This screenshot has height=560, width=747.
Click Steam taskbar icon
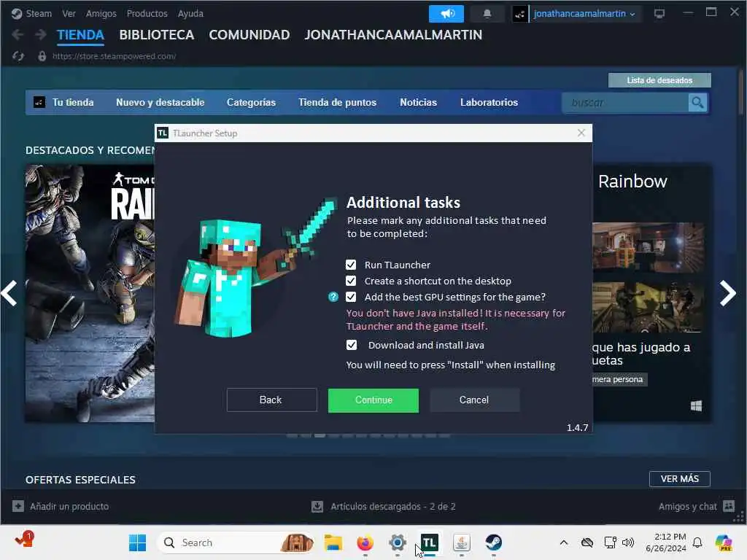pyautogui.click(x=494, y=542)
